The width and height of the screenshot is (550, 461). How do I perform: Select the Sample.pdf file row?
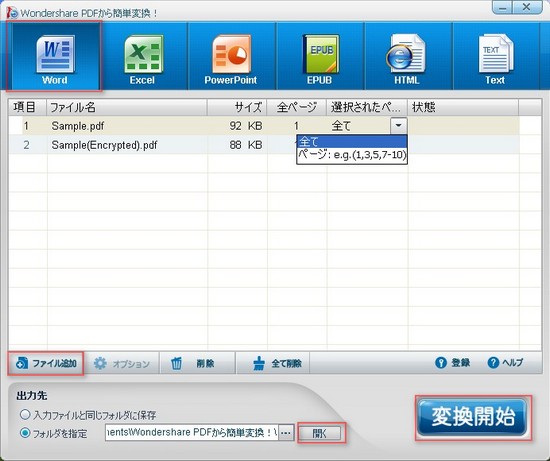click(264, 126)
